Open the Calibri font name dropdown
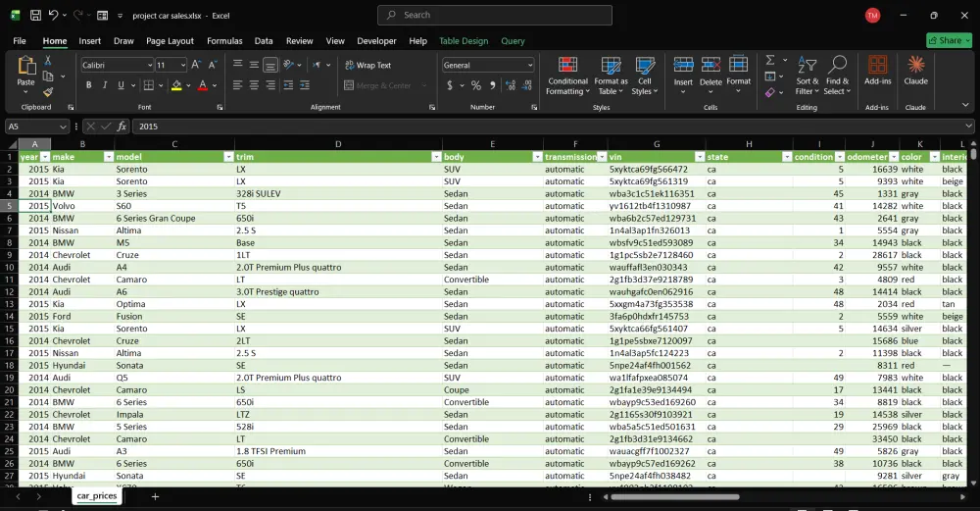 [150, 65]
